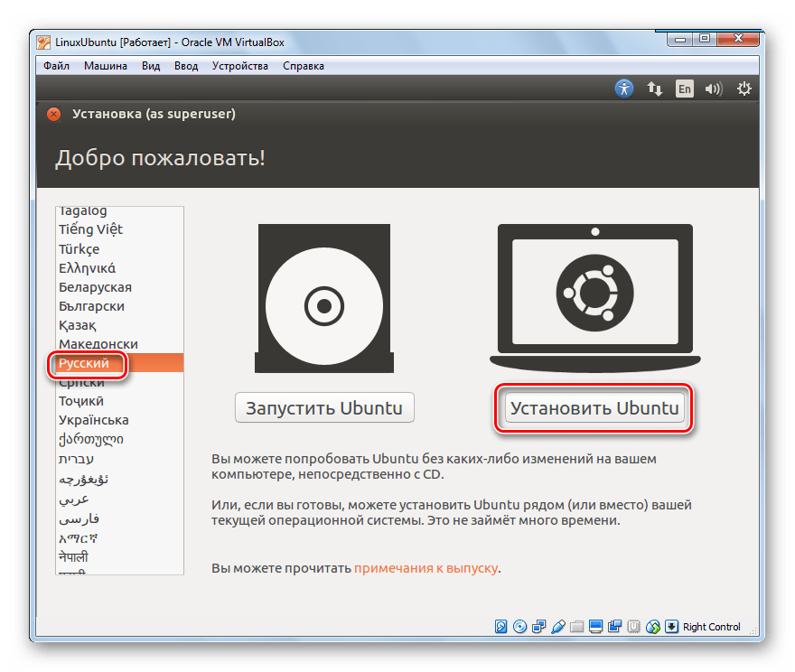Open the power gear system menu

(x=744, y=89)
